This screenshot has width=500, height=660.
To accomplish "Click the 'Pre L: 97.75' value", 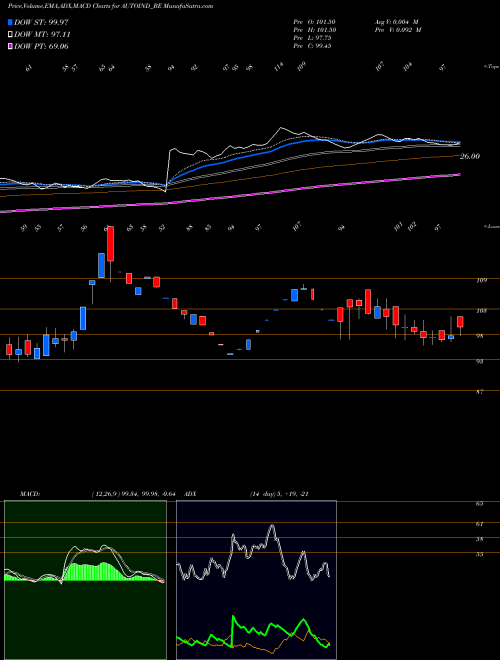I will pos(313,38).
